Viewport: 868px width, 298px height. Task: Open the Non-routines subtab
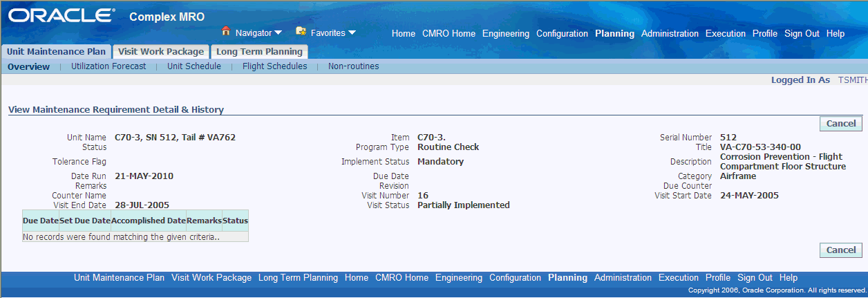[354, 66]
